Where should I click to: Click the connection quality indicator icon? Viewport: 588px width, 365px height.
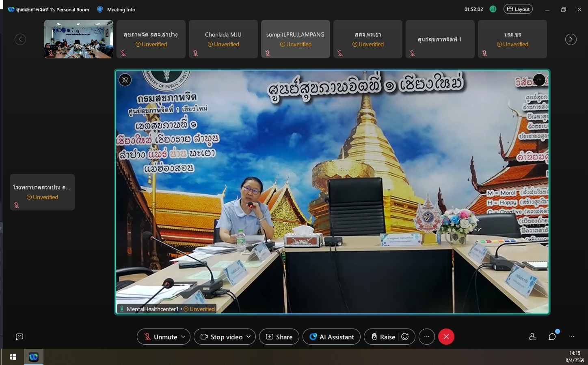point(493,9)
